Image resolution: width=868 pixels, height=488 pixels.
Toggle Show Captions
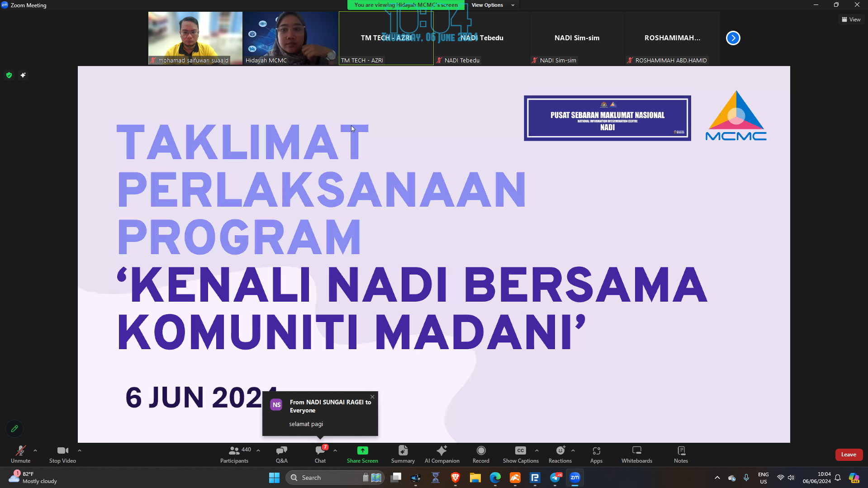click(x=521, y=454)
